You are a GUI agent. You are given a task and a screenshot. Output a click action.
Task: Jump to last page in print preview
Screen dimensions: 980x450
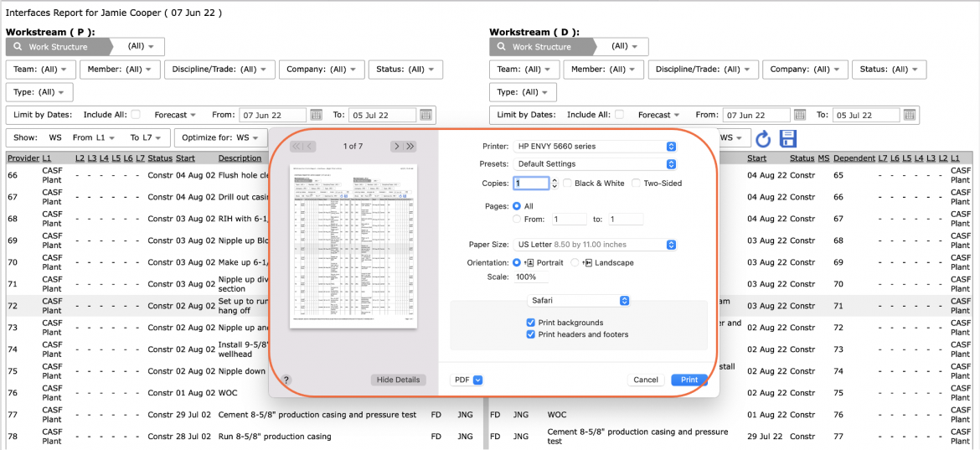pyautogui.click(x=410, y=147)
